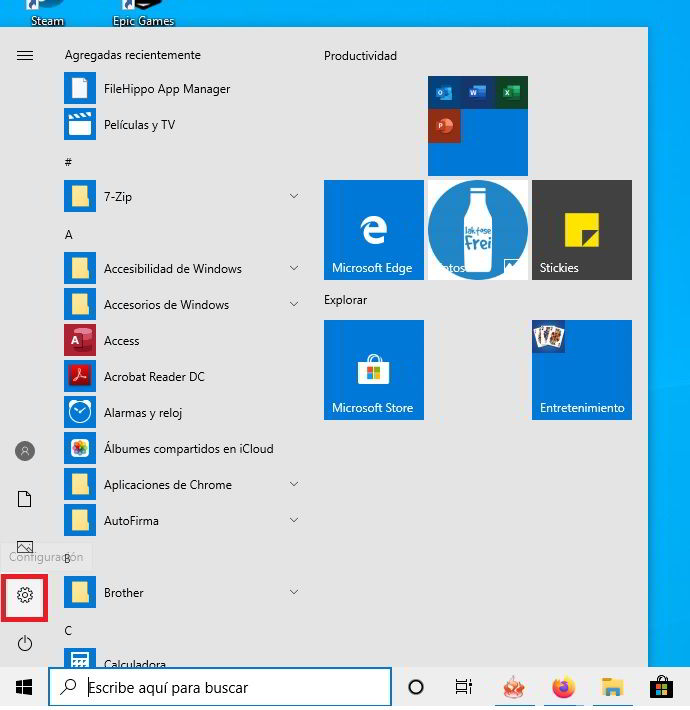This screenshot has height=710, width=690.
Task: Open the Task View button
Action: 463,687
